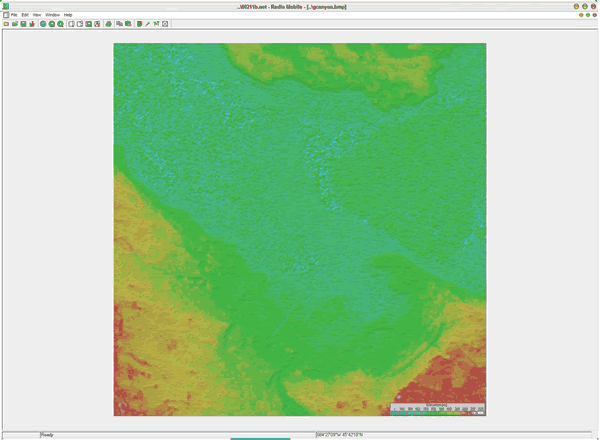Image resolution: width=600 pixels, height=440 pixels.
Task: Click the antenna tower toolbar icon
Action: 156,23
